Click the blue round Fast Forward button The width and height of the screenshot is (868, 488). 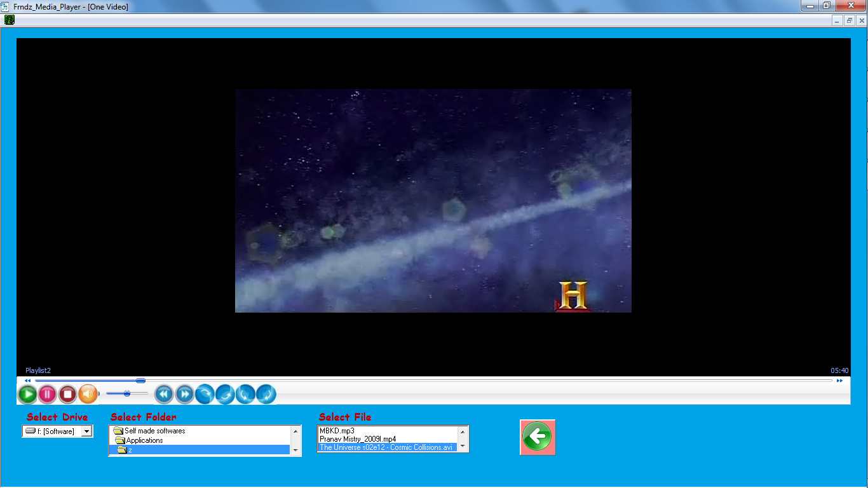pos(184,395)
